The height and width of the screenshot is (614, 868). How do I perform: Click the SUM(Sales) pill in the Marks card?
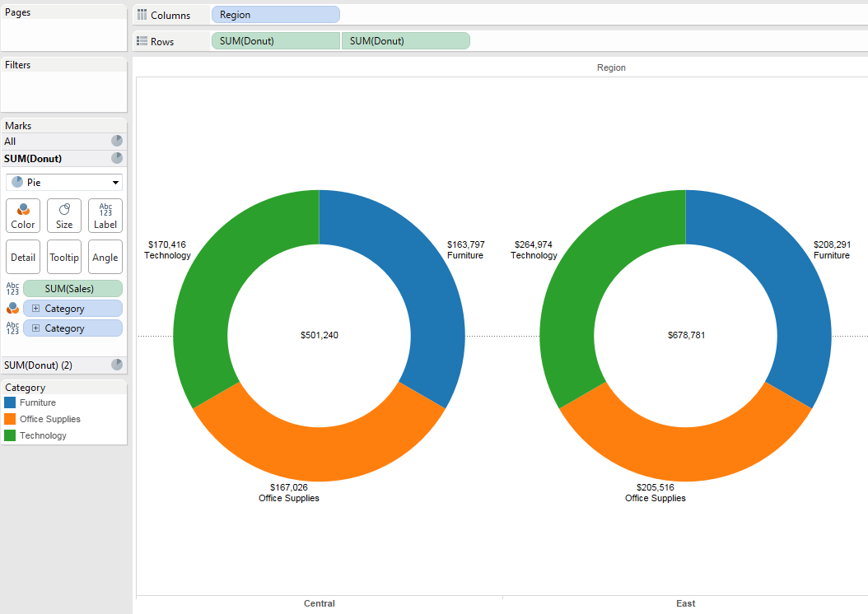tap(72, 289)
